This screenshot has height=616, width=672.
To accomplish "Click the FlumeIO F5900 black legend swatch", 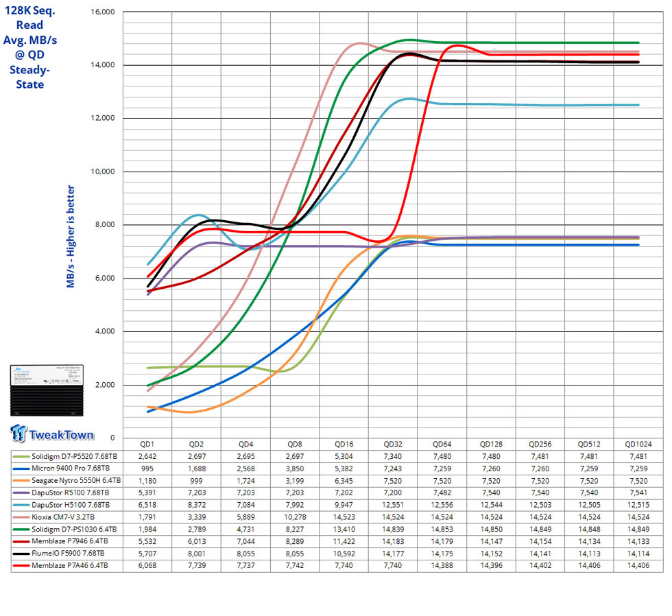I will click(21, 554).
